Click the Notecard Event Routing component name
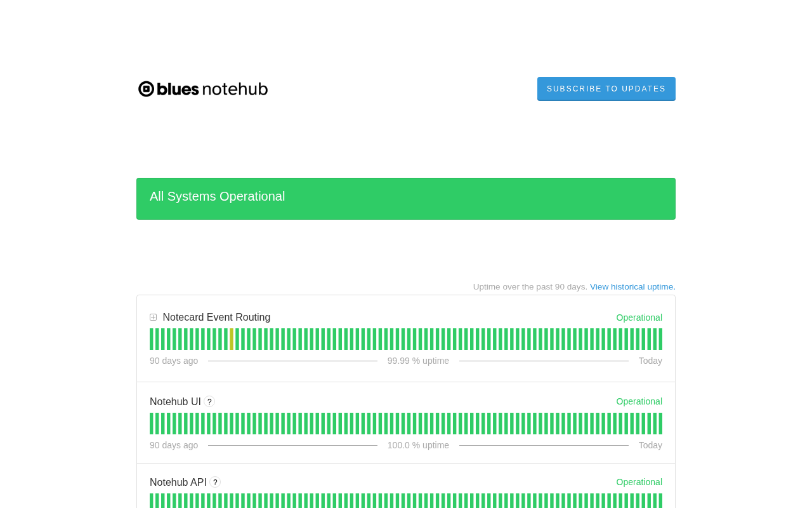The image size is (812, 508). [x=216, y=317]
